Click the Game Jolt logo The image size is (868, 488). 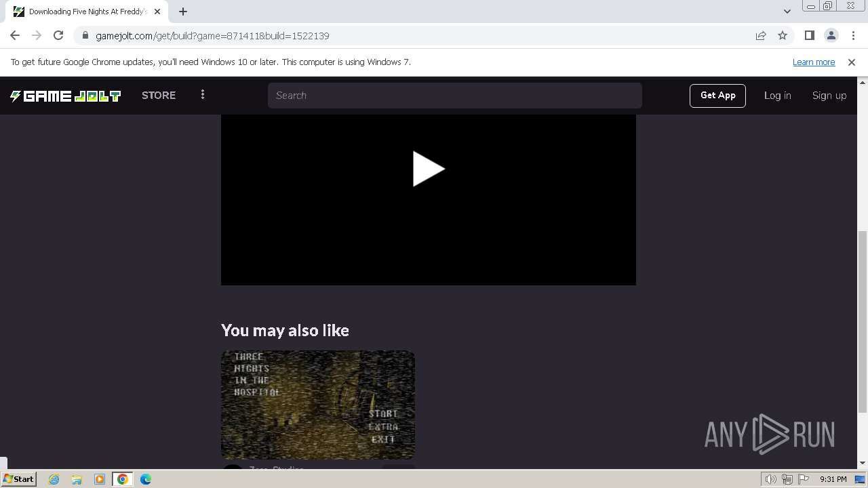[65, 96]
